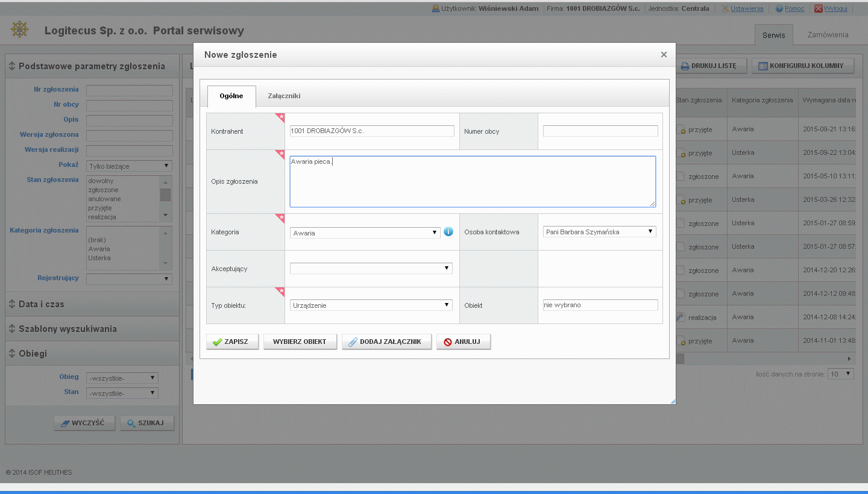This screenshot has width=868, height=494.
Task: Click the Logitecus snowflake logo
Action: click(x=20, y=29)
